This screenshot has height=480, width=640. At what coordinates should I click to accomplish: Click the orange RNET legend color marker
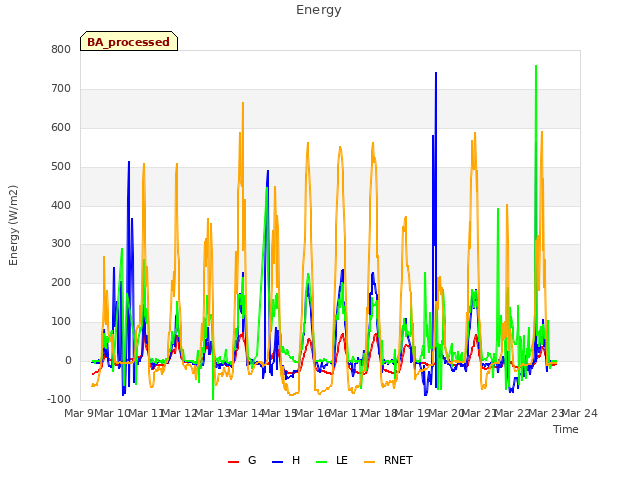(x=369, y=462)
